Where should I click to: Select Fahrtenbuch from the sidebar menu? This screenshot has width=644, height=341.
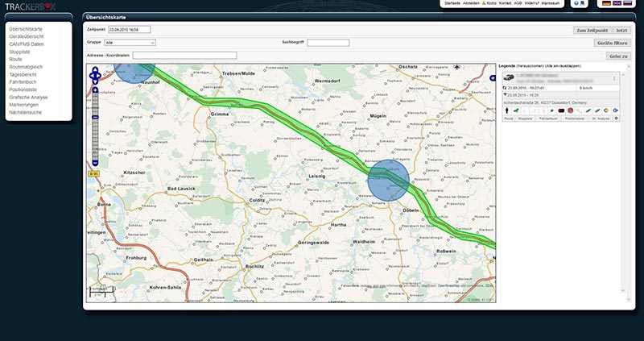click(x=23, y=81)
